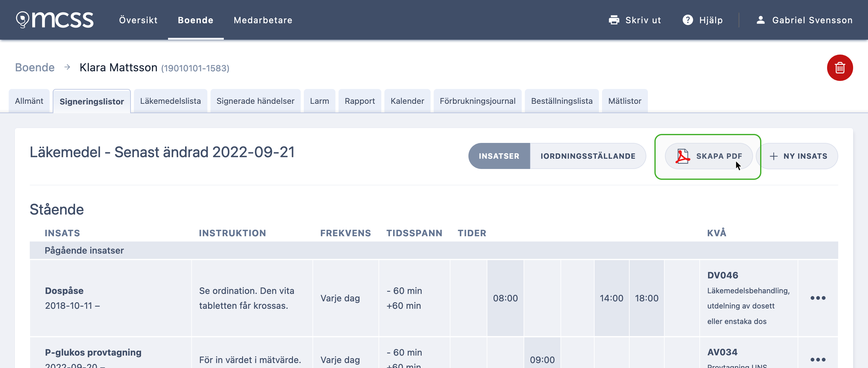Click the mcss logo
The image size is (868, 368).
tap(55, 20)
